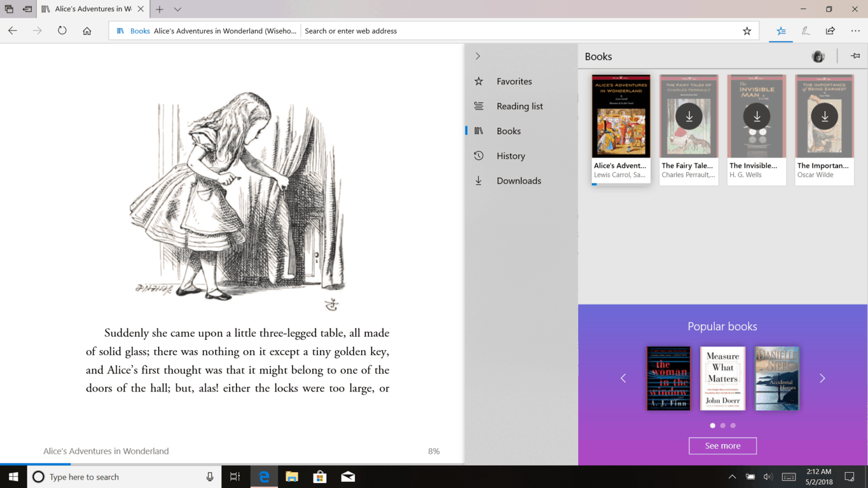The height and width of the screenshot is (488, 868).
Task: Select second popular books page dot
Action: click(722, 426)
